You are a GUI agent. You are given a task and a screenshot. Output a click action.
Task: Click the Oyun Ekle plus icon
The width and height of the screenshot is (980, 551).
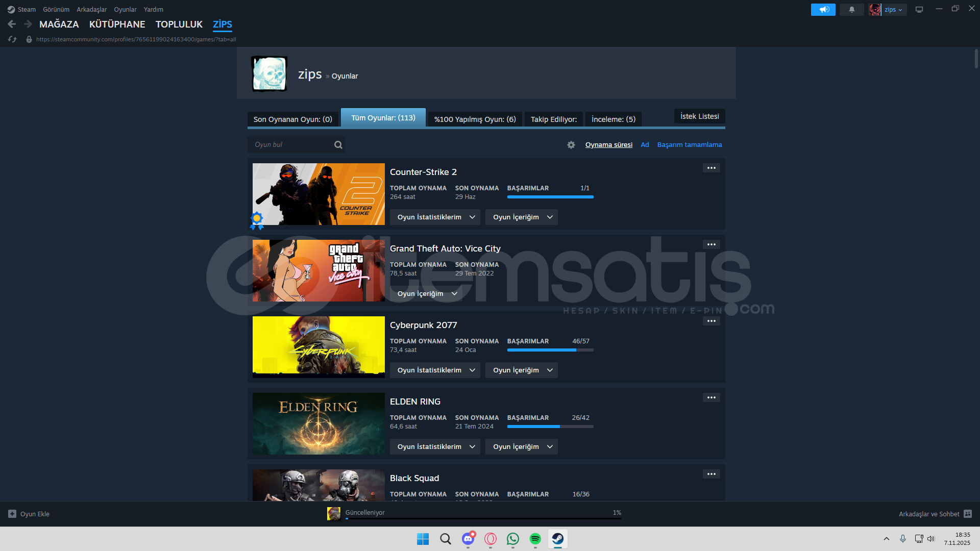coord(12,514)
